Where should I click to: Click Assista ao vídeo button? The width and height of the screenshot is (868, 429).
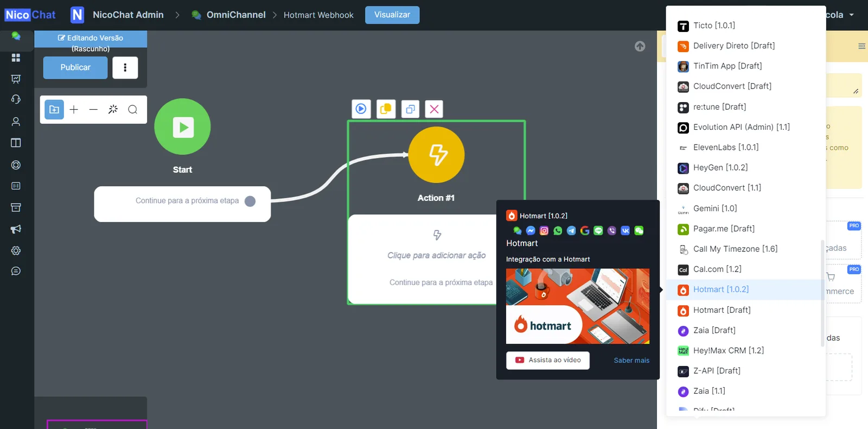(x=548, y=360)
